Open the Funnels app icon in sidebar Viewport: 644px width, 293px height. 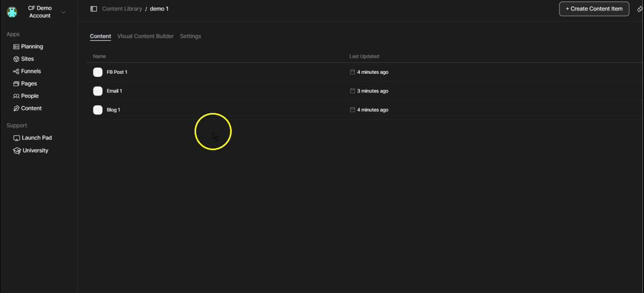(x=16, y=71)
